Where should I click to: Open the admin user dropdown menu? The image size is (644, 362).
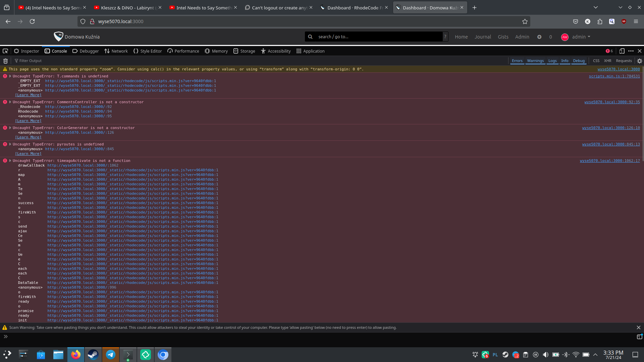(x=581, y=37)
